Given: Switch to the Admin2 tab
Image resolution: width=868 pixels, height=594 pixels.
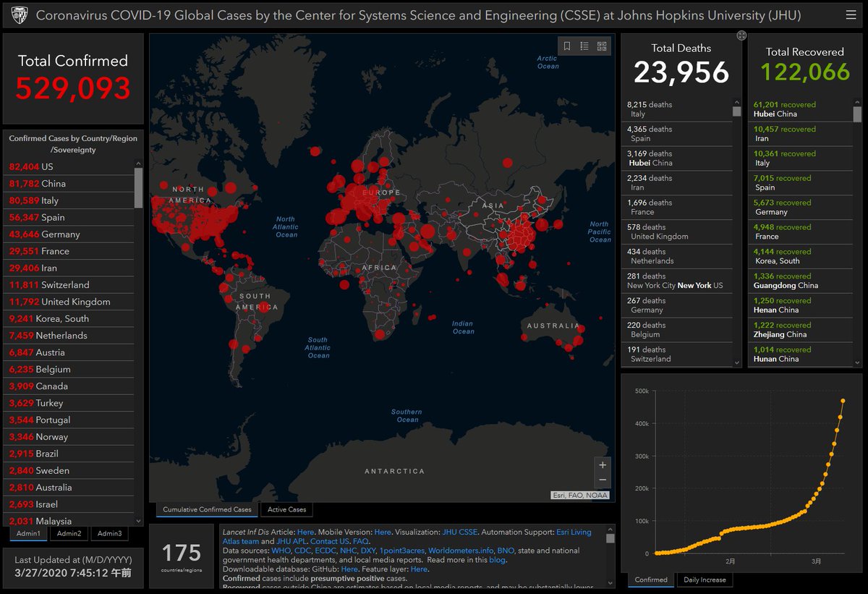Looking at the screenshot, I should point(69,533).
